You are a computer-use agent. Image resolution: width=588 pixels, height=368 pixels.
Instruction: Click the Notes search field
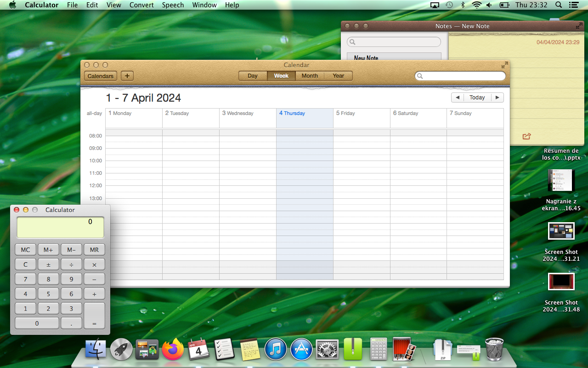(394, 42)
